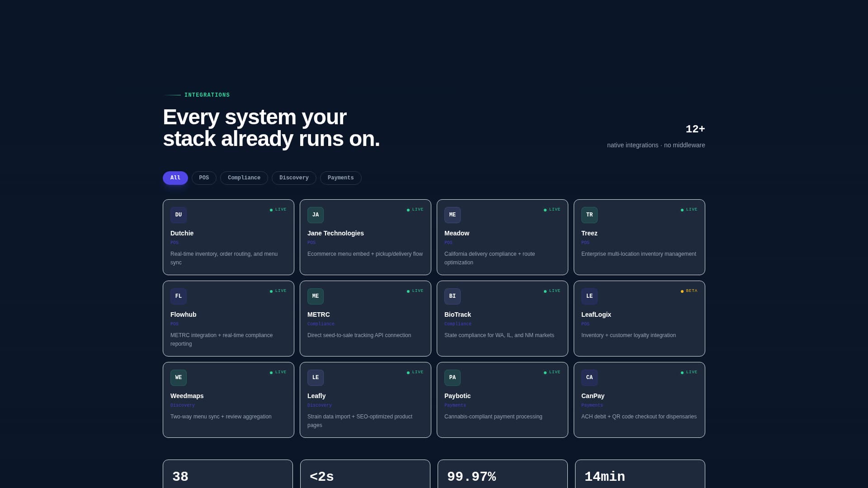868x488 pixels.
Task: Click the LIVE status indicator on Flowhub card
Action: coord(278,291)
